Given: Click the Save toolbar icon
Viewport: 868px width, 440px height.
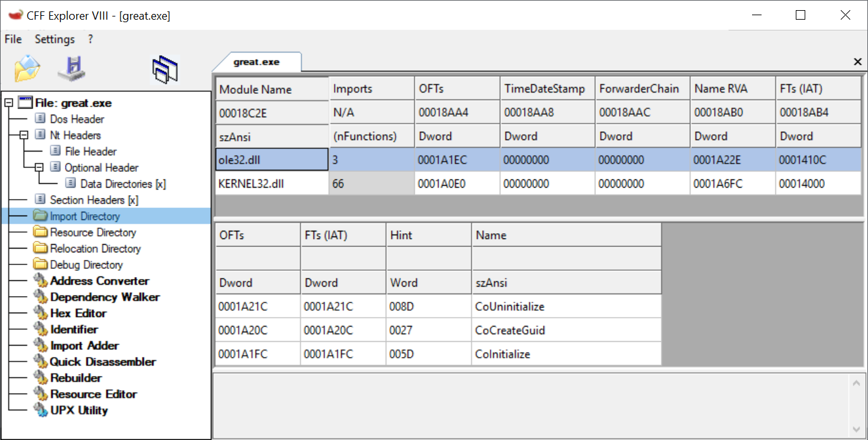Looking at the screenshot, I should 72,68.
